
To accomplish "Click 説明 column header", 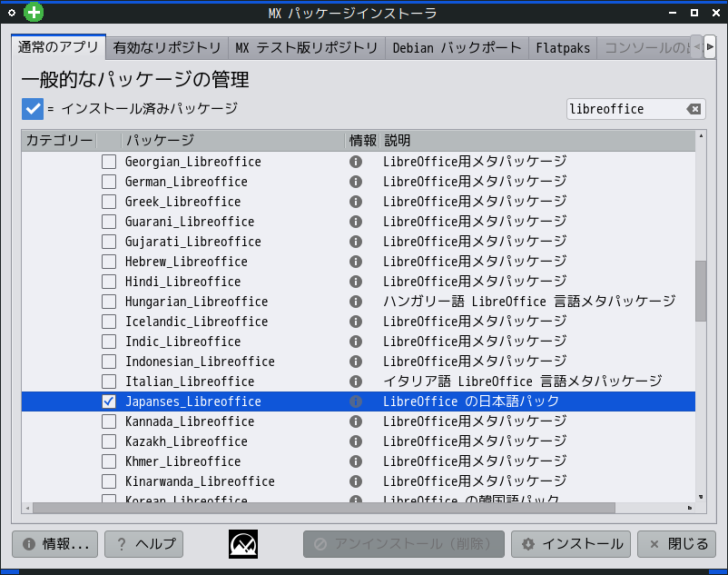I will [537, 140].
